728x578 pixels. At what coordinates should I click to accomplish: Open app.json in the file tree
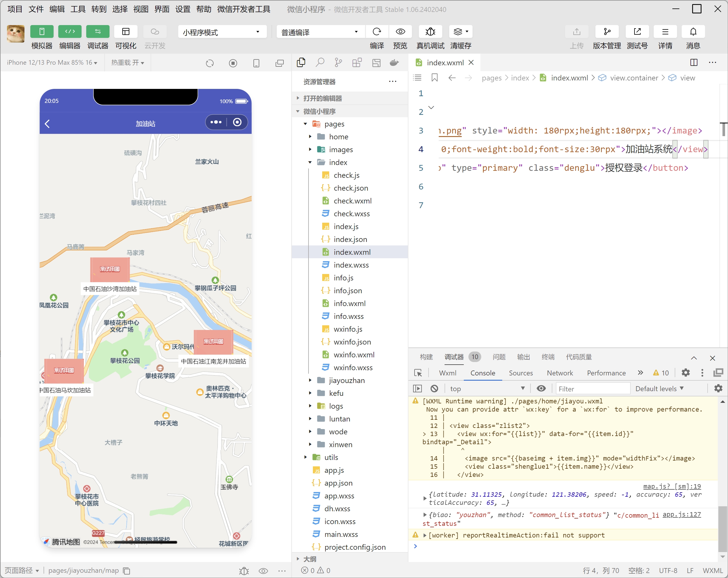(x=338, y=483)
